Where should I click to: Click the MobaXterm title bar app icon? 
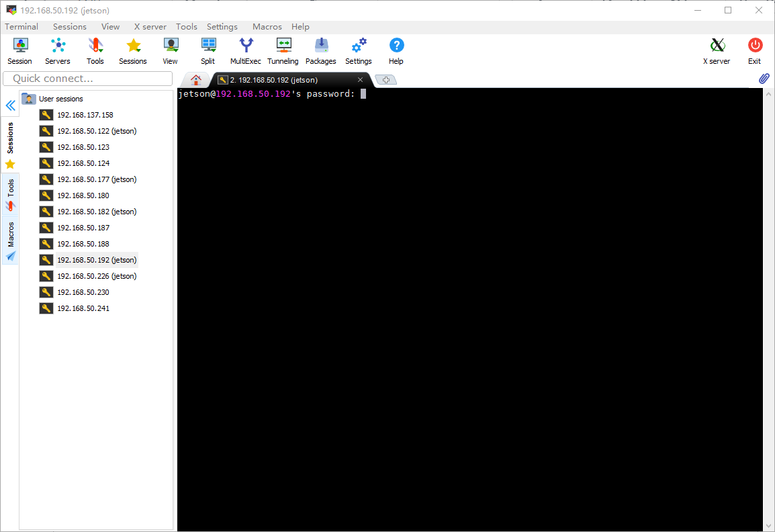coord(11,10)
